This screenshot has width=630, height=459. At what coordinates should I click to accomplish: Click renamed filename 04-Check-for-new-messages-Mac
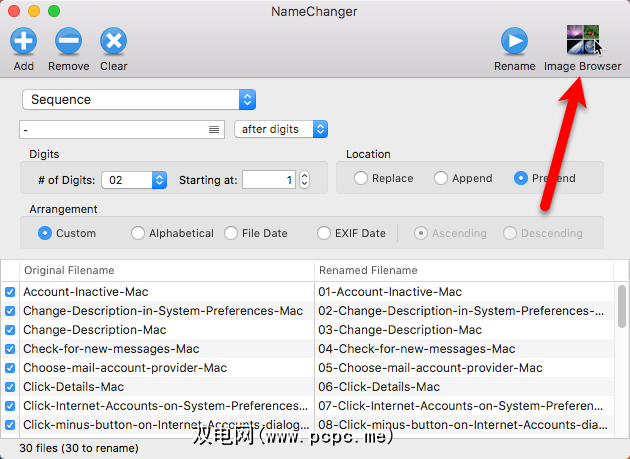[x=417, y=349]
